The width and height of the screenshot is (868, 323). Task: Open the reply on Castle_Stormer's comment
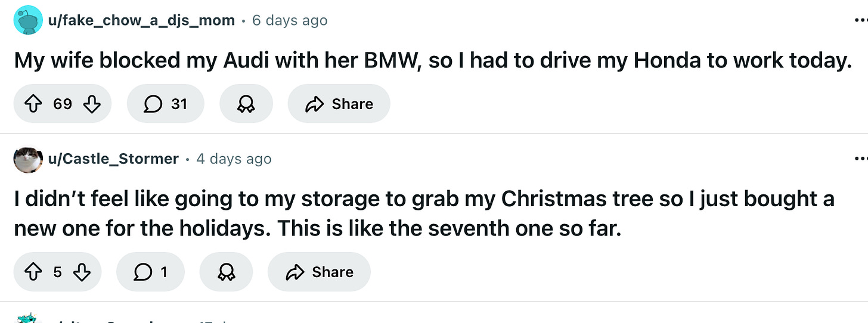click(151, 272)
